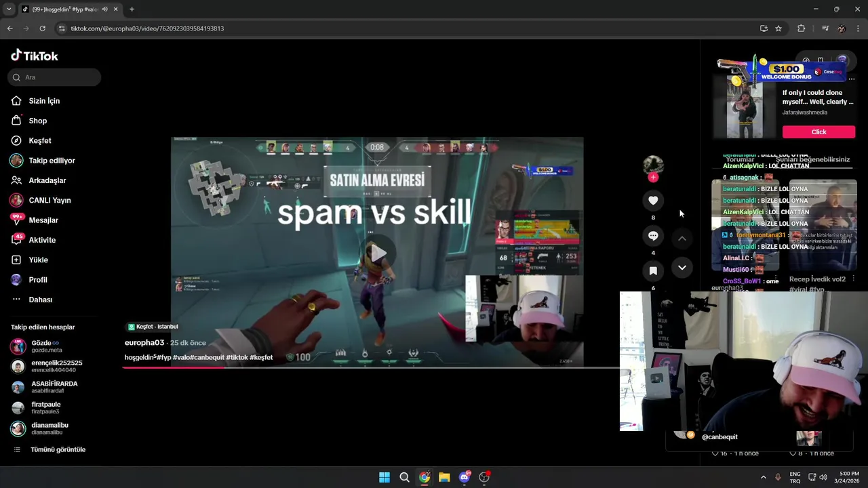Follow creator with red plus badge
Screen dimensions: 868x488
pyautogui.click(x=653, y=178)
